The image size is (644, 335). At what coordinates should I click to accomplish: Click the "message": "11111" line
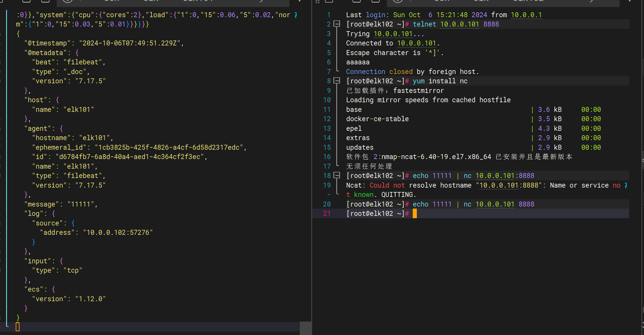click(x=61, y=204)
